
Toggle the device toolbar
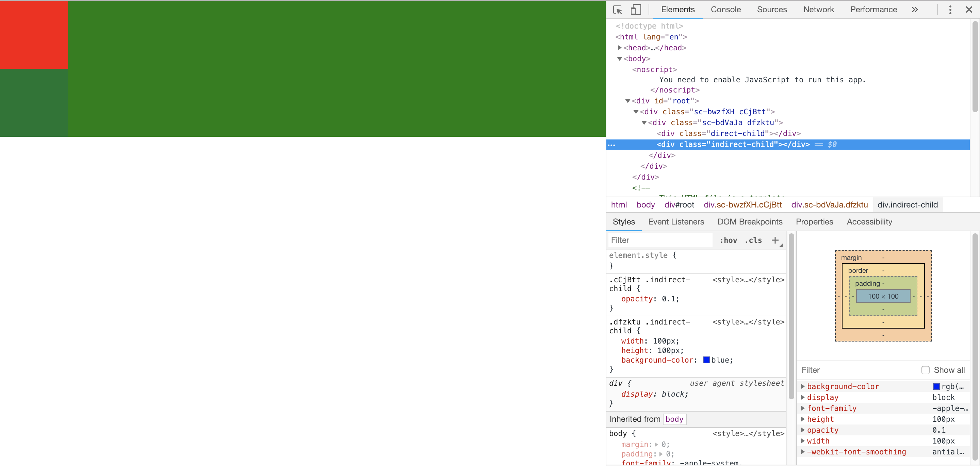tap(635, 10)
